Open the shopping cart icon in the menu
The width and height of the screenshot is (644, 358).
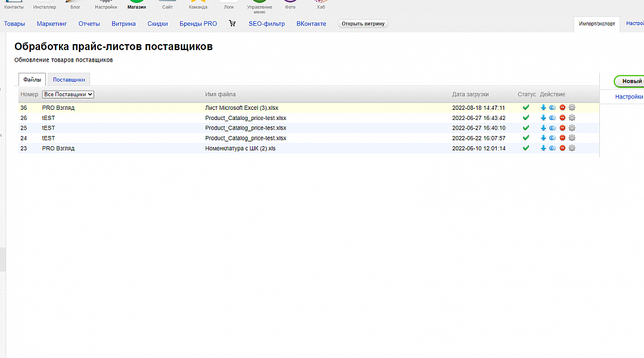point(233,24)
